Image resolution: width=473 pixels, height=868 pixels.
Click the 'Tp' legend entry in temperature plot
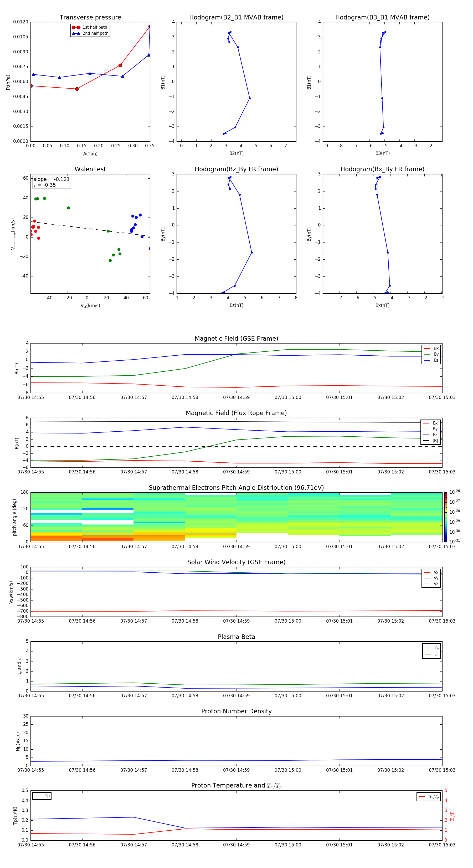click(42, 796)
